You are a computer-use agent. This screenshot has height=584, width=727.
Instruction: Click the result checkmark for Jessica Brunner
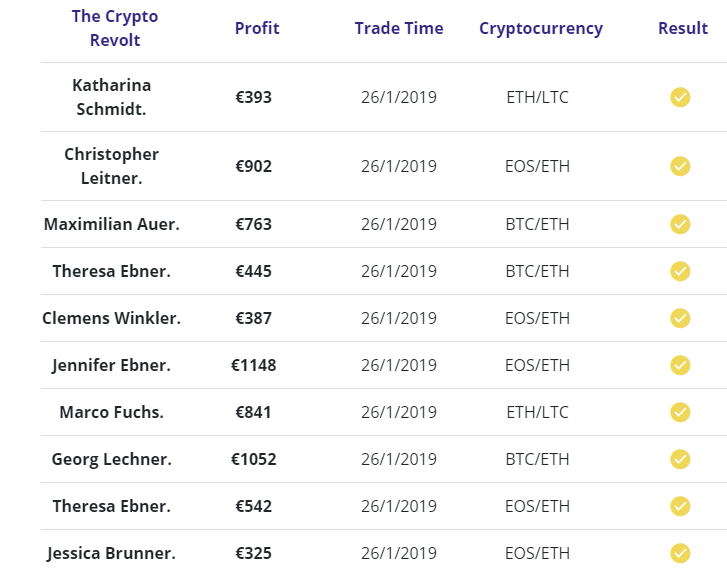(x=680, y=553)
